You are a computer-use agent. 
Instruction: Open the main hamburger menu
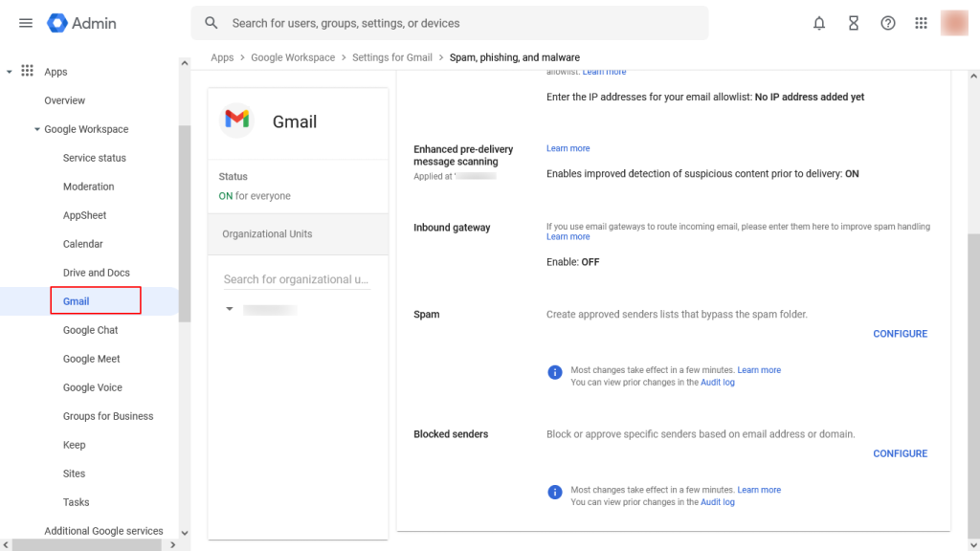pyautogui.click(x=26, y=23)
